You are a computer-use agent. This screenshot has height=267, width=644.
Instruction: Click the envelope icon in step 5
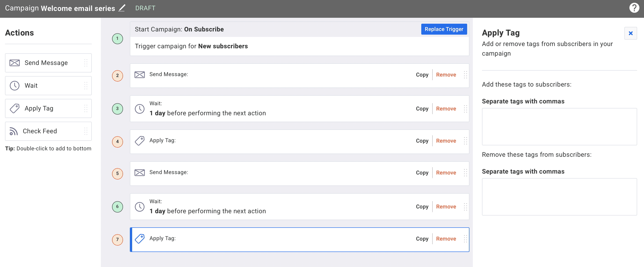pyautogui.click(x=139, y=173)
